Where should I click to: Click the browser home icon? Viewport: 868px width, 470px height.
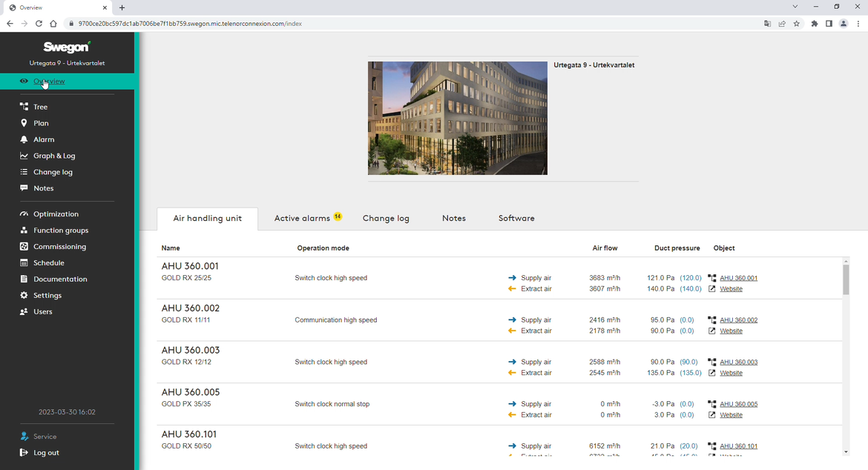53,24
